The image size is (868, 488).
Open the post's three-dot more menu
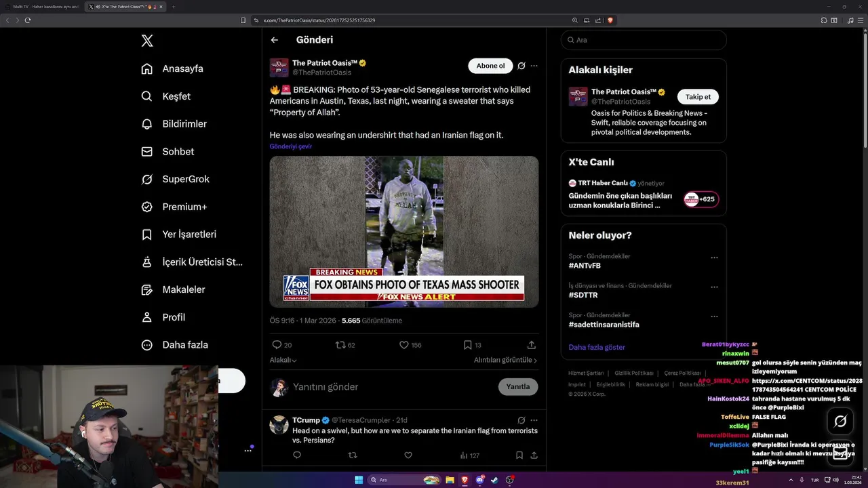point(534,66)
